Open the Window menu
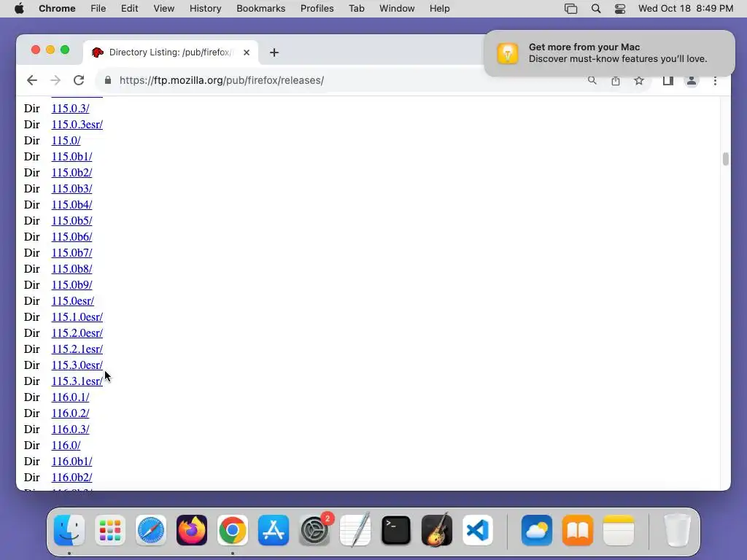 [x=397, y=9]
